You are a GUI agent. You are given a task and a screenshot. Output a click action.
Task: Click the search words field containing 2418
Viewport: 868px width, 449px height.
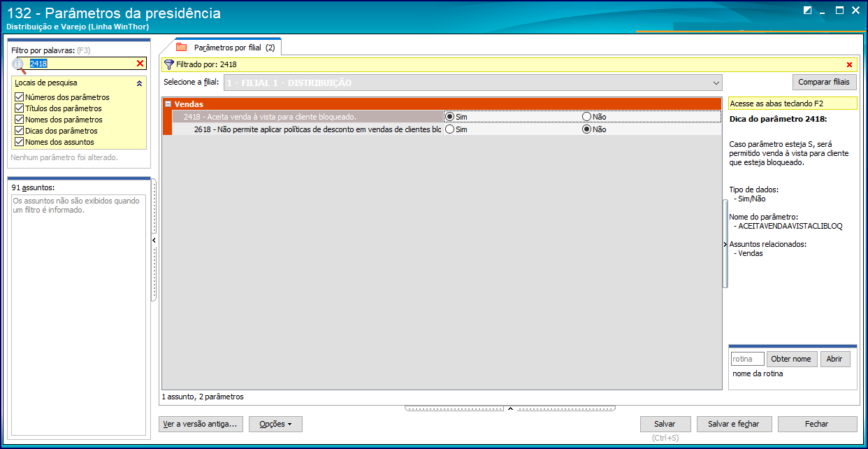click(x=80, y=64)
